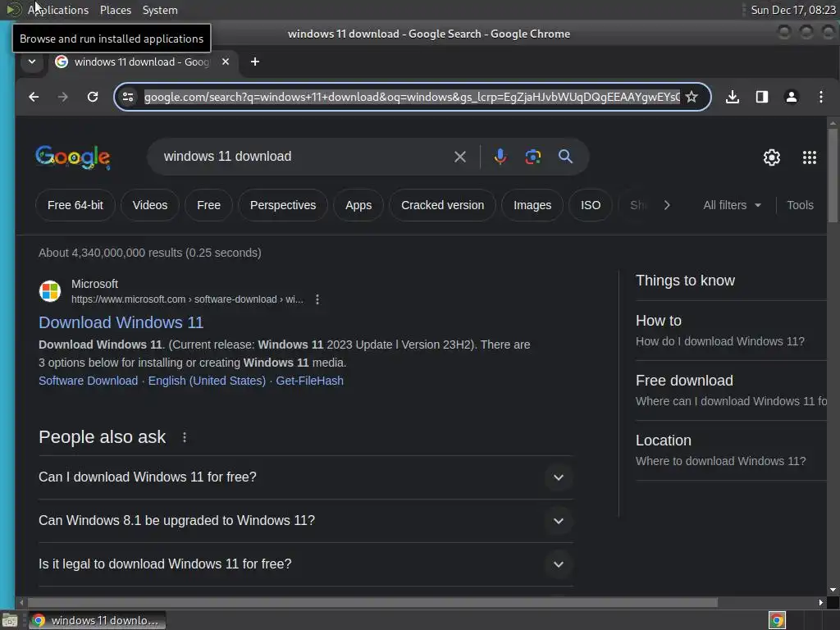
Task: Close the windows 11 download tab
Action: [226, 62]
